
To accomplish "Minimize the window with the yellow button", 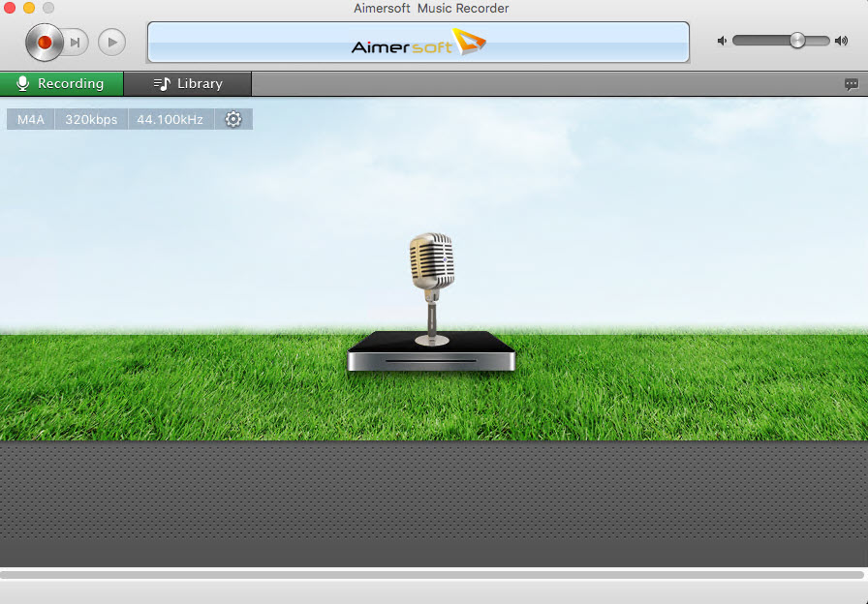I will tap(29, 8).
